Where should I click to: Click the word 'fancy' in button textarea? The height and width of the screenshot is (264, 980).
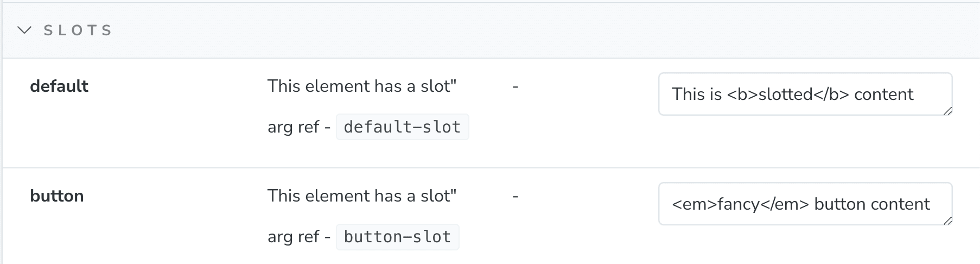pos(738,204)
